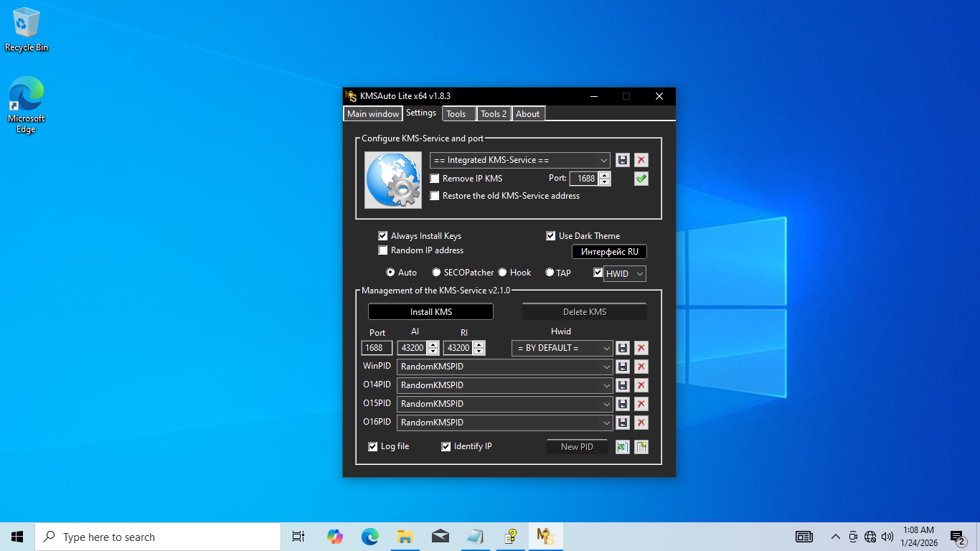Image resolution: width=980 pixels, height=551 pixels.
Task: Click the red delete icon in O14PID row
Action: 641,385
